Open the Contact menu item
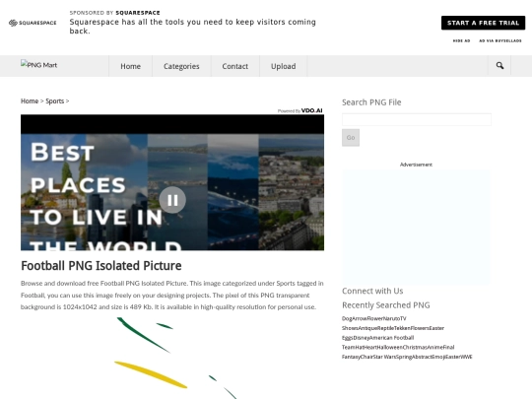 tap(235, 66)
